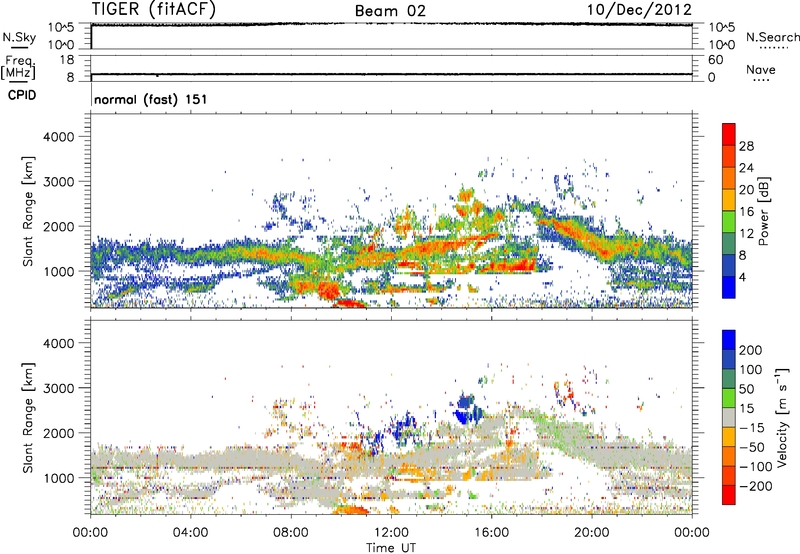
Task: Click the 'normal (fast) 151' CPID text
Action: [151, 99]
